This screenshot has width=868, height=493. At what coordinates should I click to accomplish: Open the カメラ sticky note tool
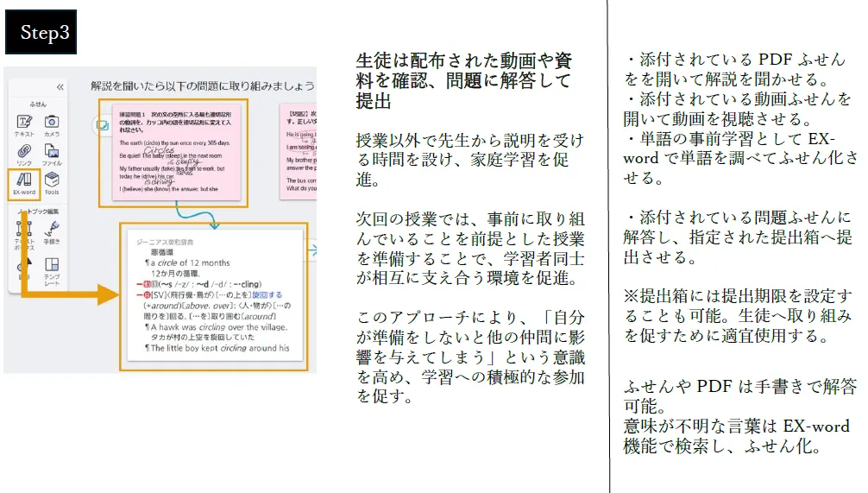coord(52,126)
